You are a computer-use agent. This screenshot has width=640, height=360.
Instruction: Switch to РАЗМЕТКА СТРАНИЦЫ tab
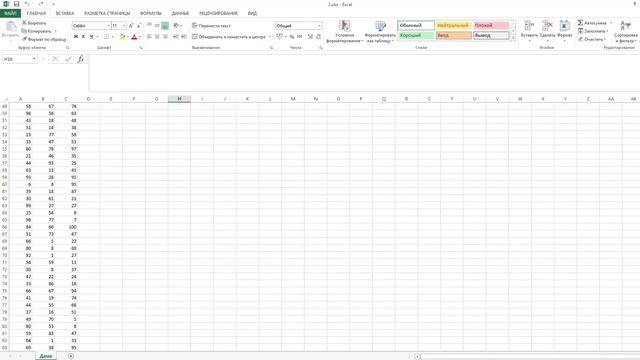107,13
